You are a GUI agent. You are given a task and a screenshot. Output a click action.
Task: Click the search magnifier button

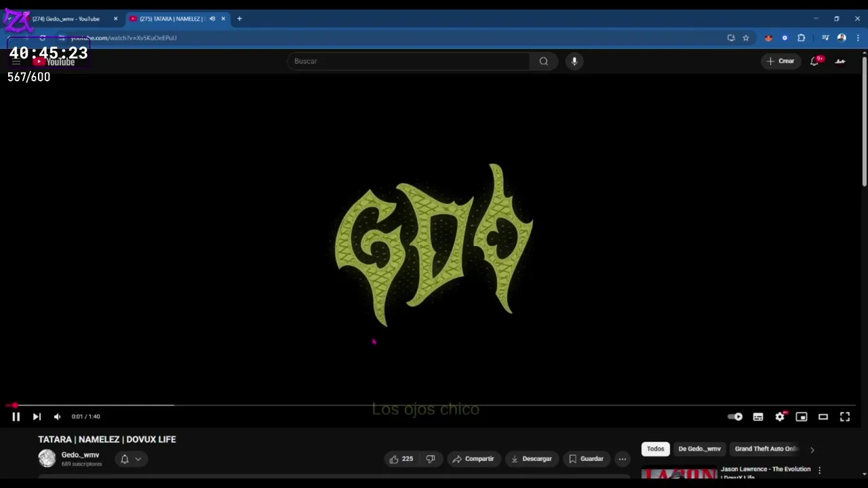pyautogui.click(x=543, y=61)
